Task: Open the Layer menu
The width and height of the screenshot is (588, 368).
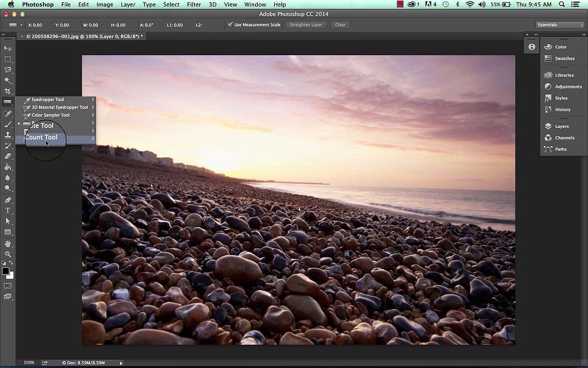Action: point(128,5)
